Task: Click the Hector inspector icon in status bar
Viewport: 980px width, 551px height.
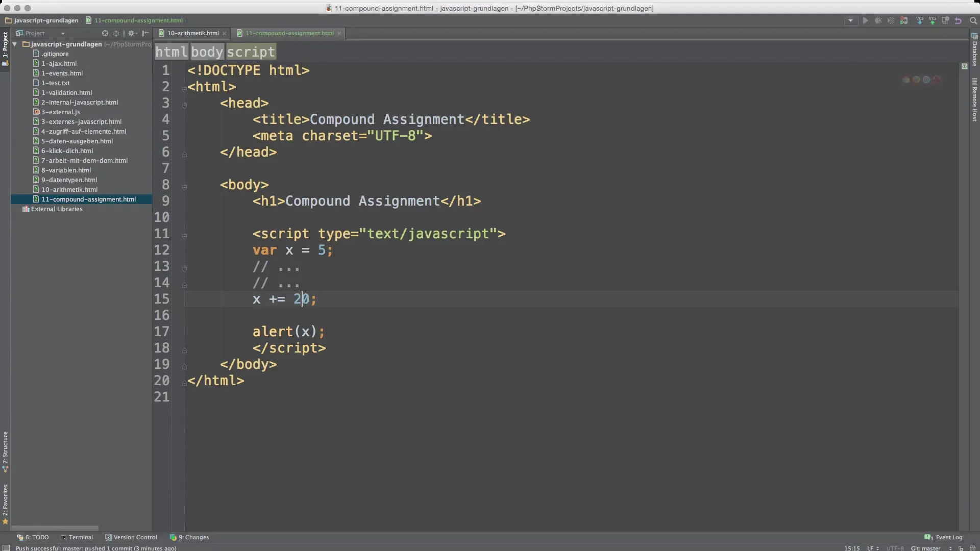Action: [x=972, y=548]
